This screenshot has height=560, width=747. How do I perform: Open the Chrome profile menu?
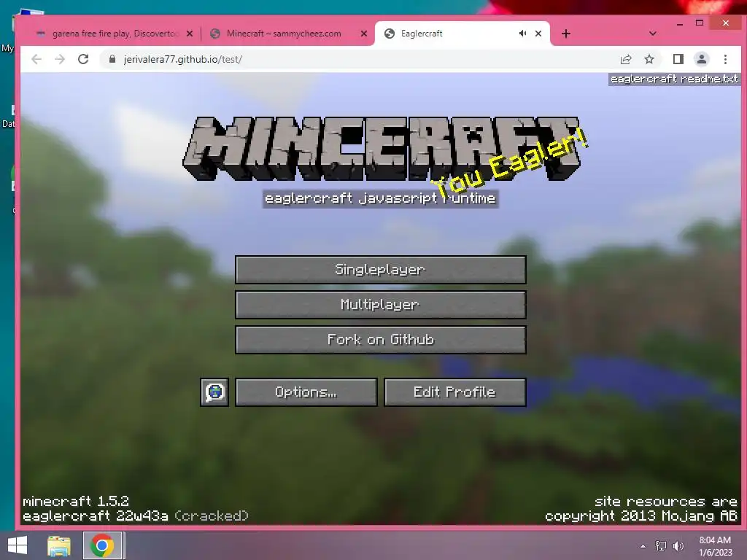(x=701, y=59)
